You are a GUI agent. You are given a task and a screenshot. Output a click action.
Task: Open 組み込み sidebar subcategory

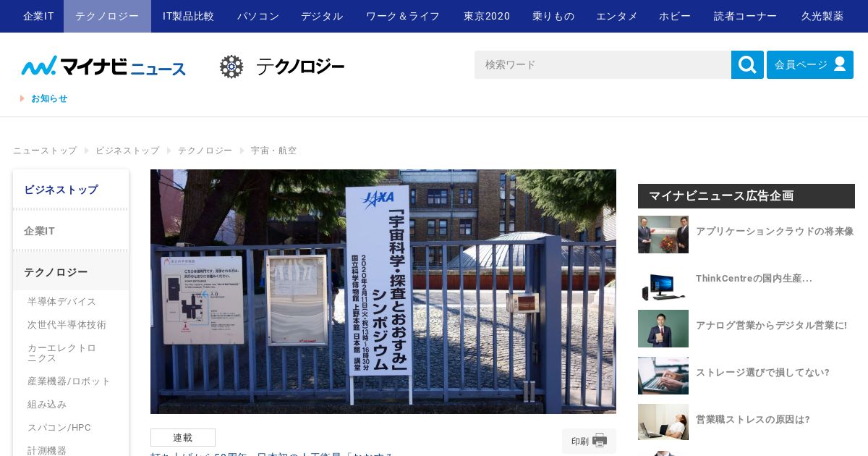pos(47,405)
